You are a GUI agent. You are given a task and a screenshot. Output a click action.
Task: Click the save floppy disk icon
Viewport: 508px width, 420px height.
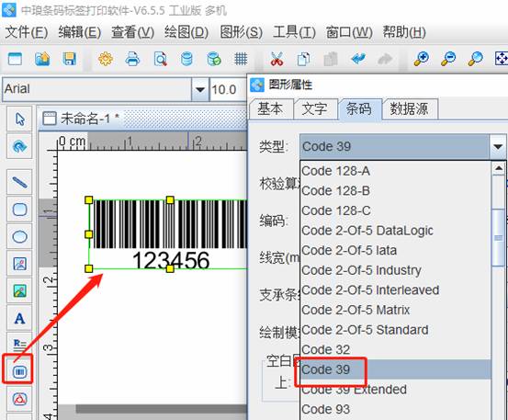click(69, 60)
